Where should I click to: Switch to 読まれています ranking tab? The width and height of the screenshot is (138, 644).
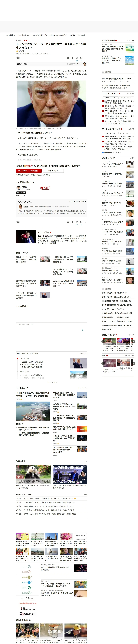[110, 98]
